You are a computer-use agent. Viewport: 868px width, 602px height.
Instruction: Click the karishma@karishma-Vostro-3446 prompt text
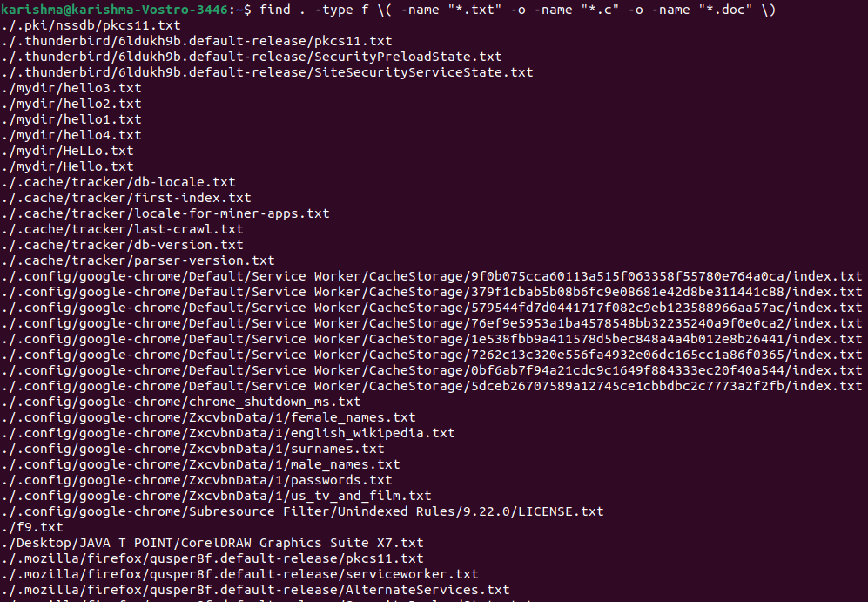pos(115,10)
